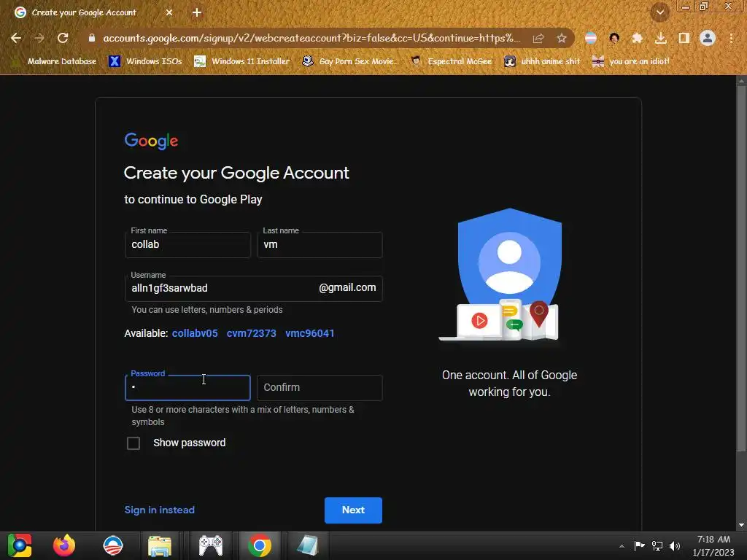The width and height of the screenshot is (747, 560).
Task: Reload the page with the refresh icon
Action: [63, 38]
